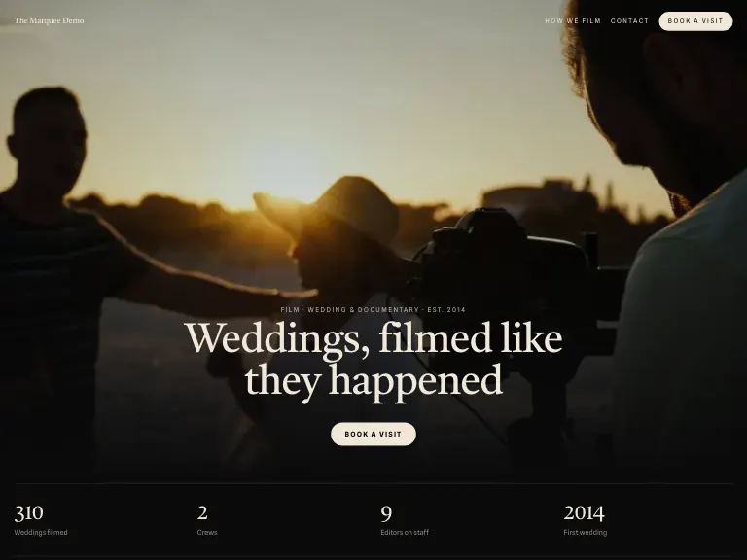This screenshot has height=560, width=747.
Task: Click the 'Weddings filmed' label
Action: click(x=41, y=532)
